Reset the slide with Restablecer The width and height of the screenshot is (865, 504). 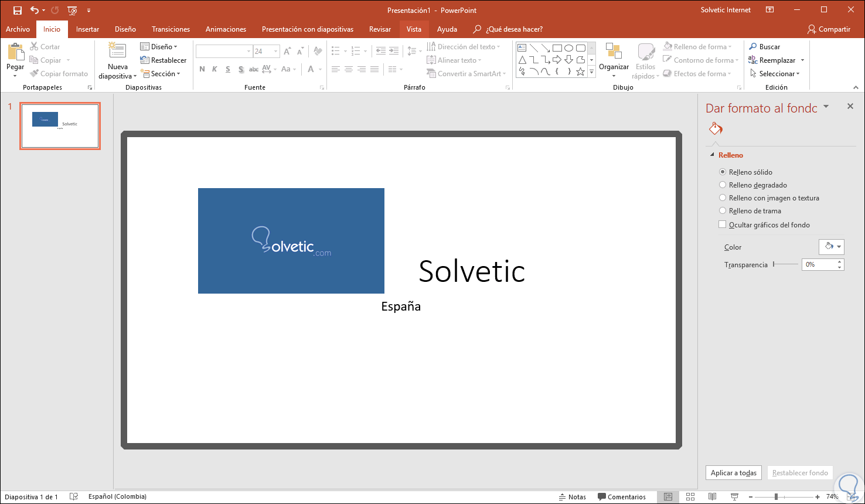point(164,60)
